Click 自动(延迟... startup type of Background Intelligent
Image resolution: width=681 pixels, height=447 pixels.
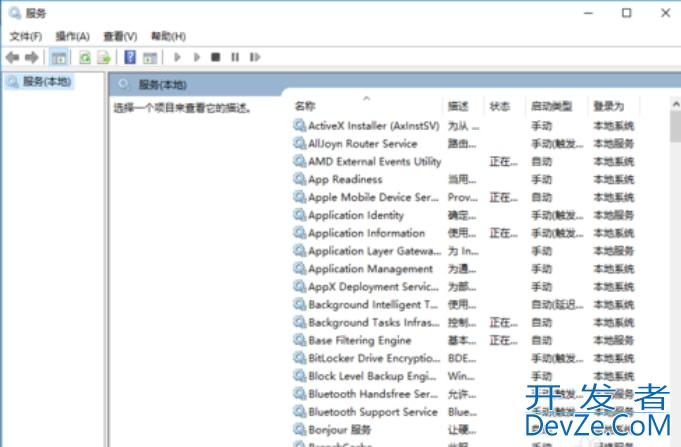pyautogui.click(x=557, y=305)
